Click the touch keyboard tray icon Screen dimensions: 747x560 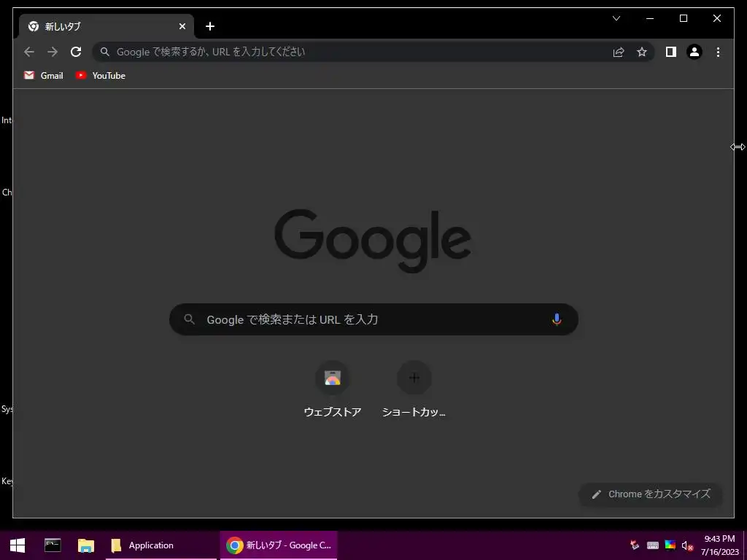[x=653, y=545]
